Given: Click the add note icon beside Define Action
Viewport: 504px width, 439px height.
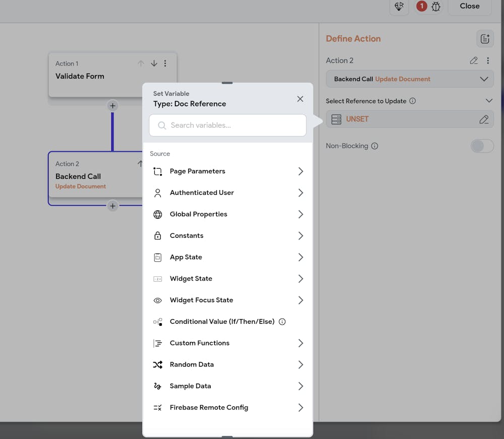Looking at the screenshot, I should [x=485, y=39].
